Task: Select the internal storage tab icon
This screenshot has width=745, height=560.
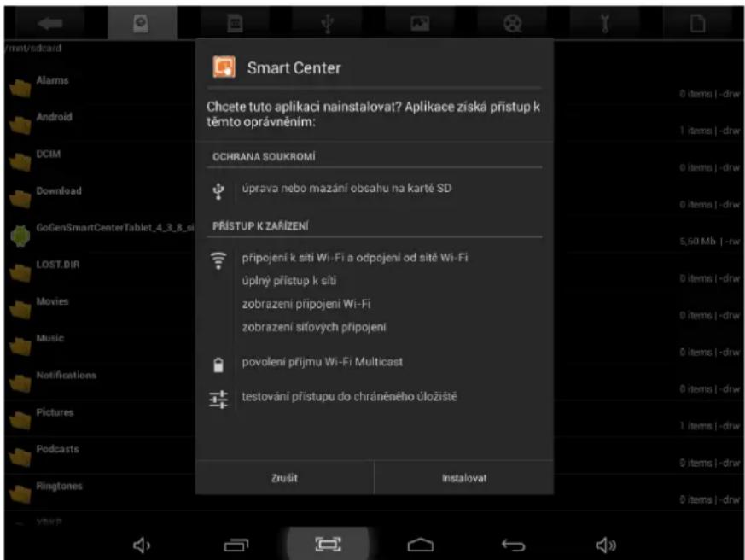Action: click(x=141, y=23)
